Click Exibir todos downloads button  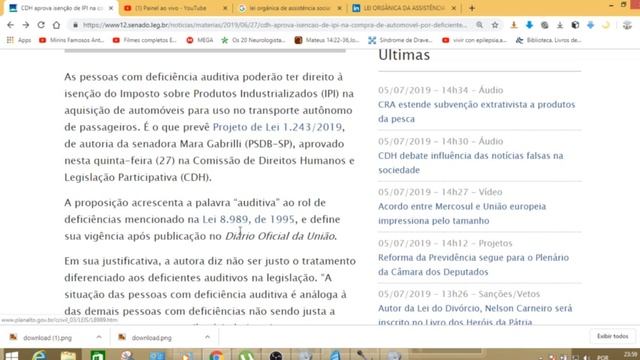click(612, 336)
